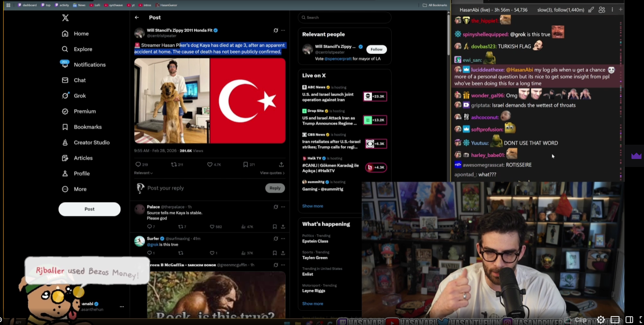The image size is (644, 325).
Task: Open Chat in the X sidebar
Action: pyautogui.click(x=74, y=81)
